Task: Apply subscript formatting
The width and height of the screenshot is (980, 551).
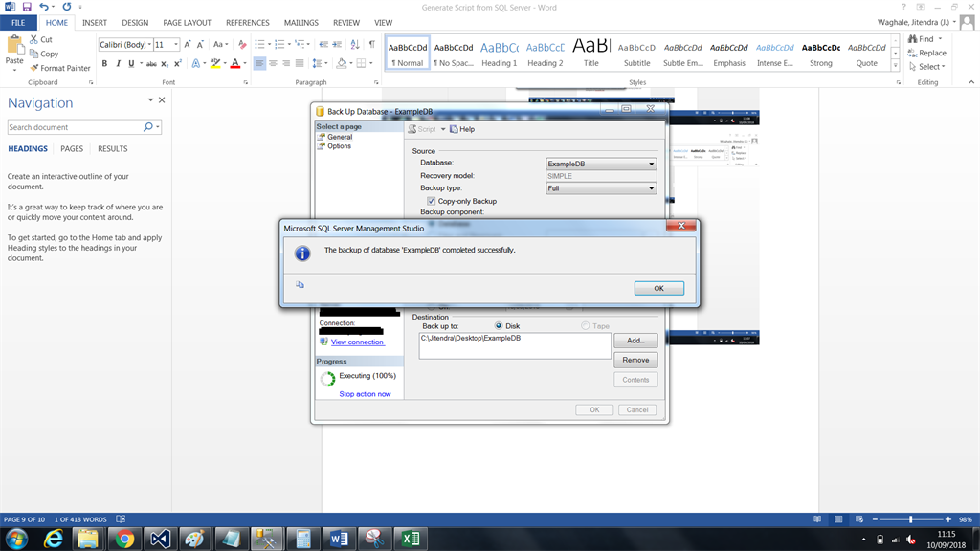Action: [x=165, y=64]
